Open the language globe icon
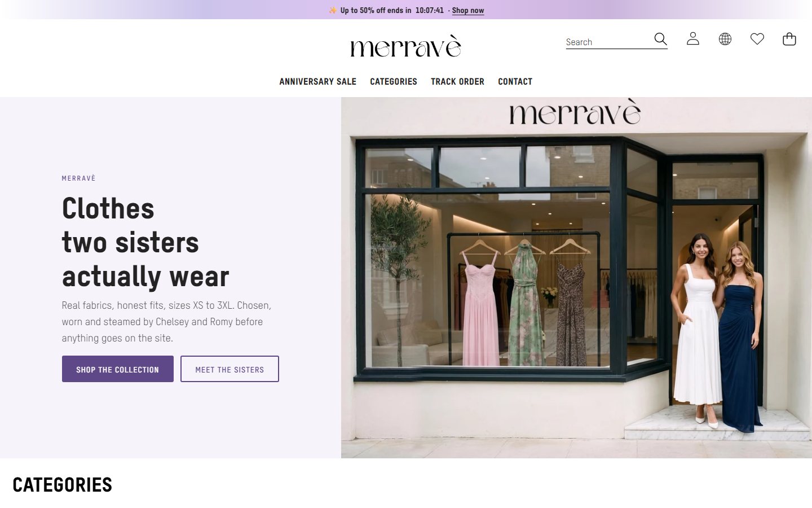 [x=725, y=39]
